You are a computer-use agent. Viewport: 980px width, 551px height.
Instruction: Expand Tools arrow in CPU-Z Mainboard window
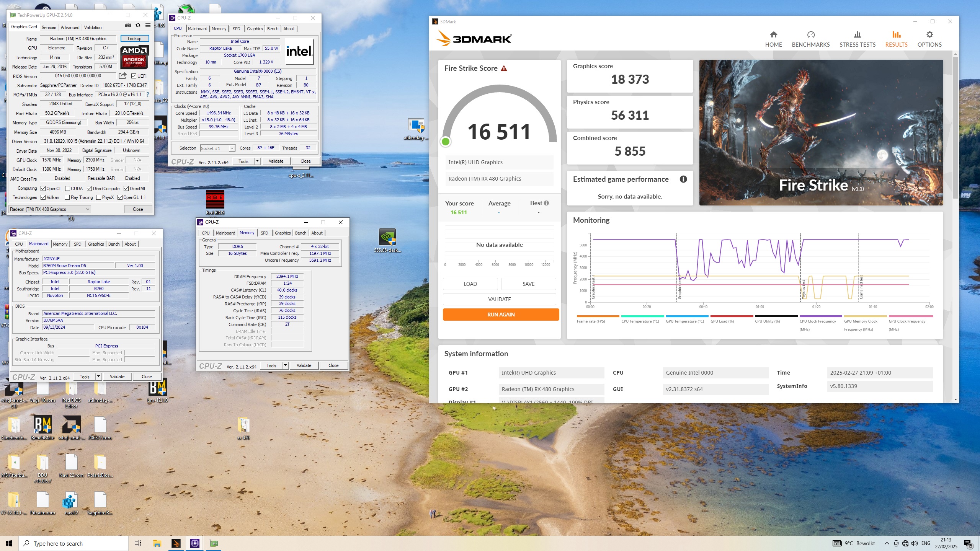tap(98, 377)
